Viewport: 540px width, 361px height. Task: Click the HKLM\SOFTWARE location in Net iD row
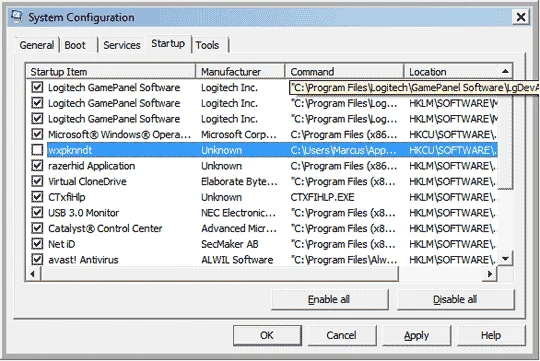[x=452, y=244]
